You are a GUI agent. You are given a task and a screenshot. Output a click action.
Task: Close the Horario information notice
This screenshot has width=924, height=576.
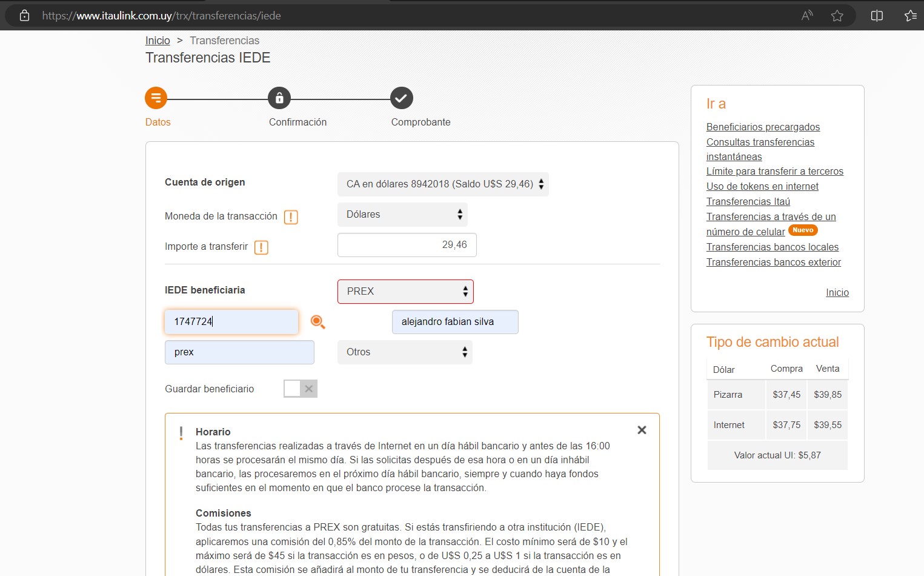(642, 430)
